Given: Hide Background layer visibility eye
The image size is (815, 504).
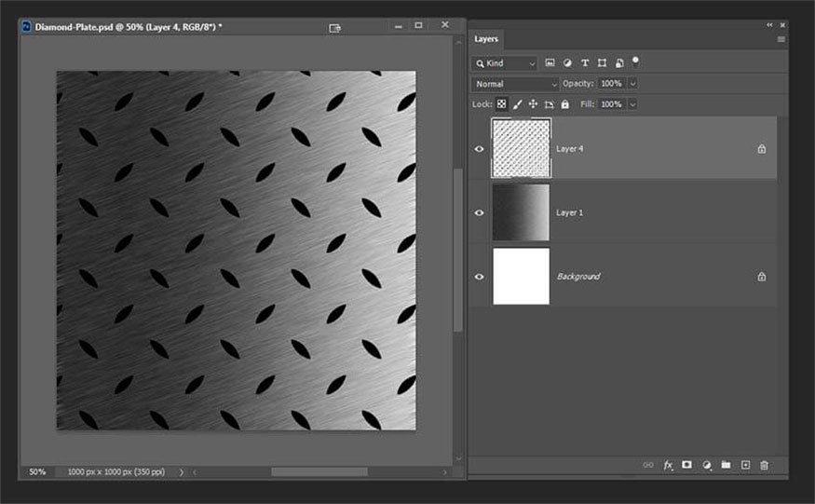Looking at the screenshot, I should pos(480,276).
